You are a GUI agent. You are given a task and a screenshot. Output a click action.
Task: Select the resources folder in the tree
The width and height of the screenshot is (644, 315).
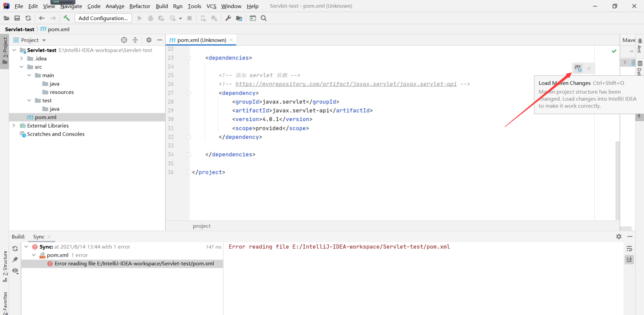62,92
